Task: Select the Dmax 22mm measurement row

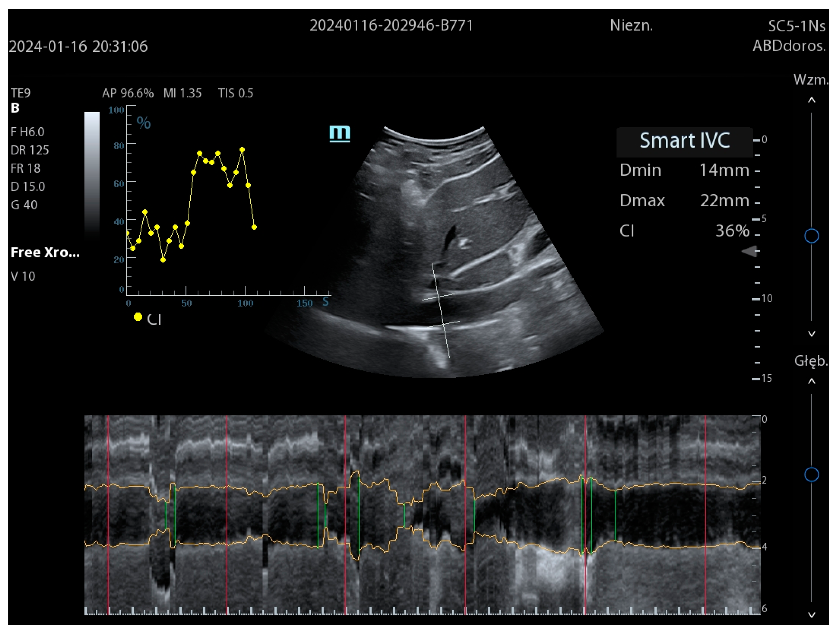Action: coord(684,201)
